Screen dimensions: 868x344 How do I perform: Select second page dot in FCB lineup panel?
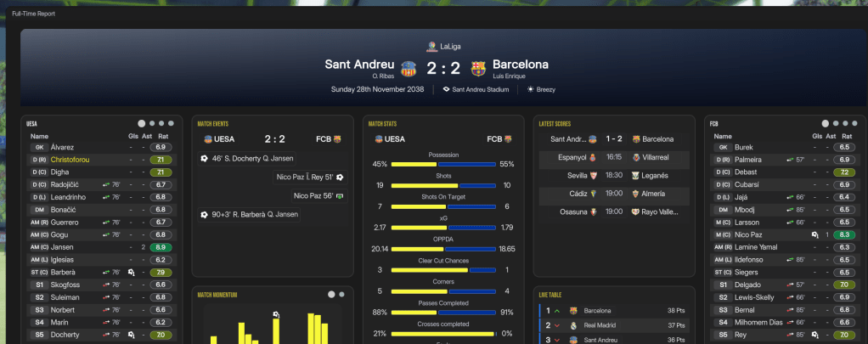pos(835,123)
